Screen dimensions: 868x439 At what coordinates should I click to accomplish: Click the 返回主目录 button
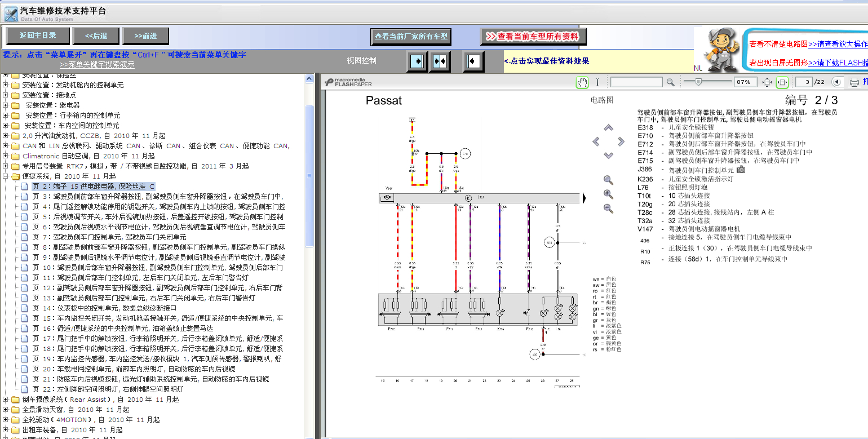38,36
